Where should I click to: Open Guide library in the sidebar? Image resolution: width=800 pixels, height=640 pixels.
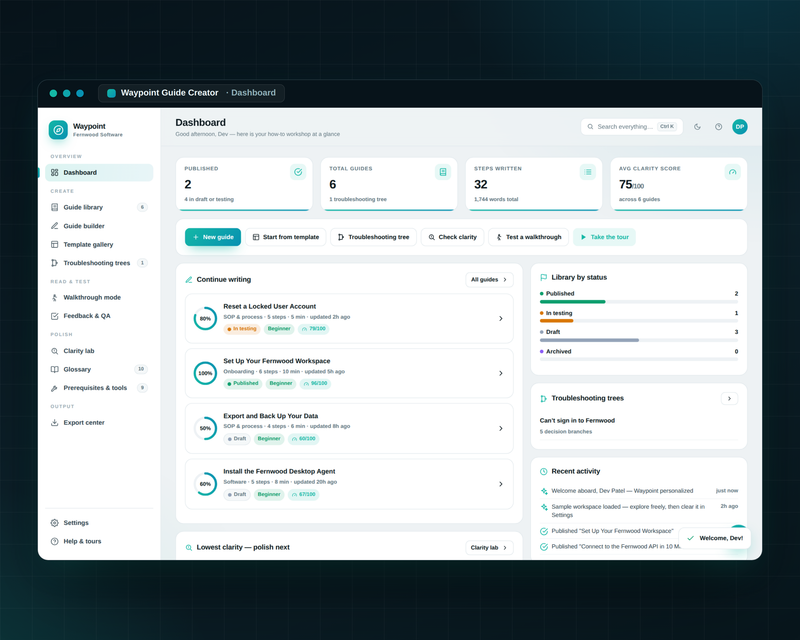[99, 207]
